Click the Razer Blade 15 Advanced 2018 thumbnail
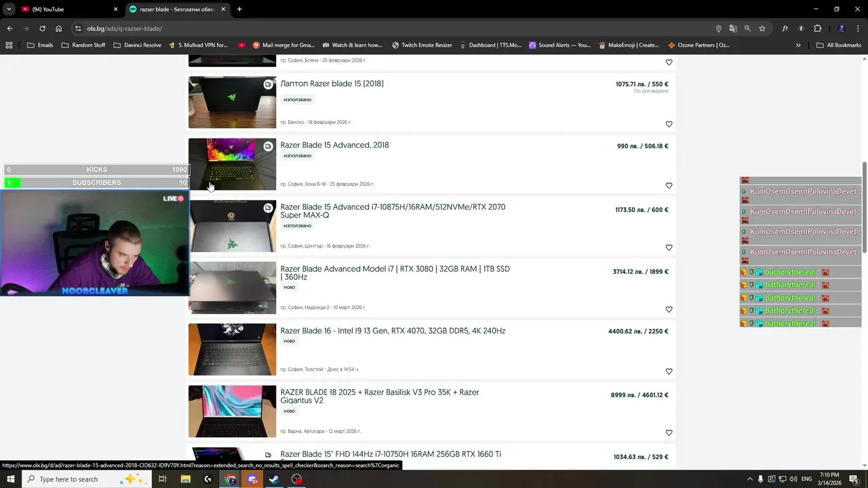Screen dimensions: 868x488 click(232, 164)
